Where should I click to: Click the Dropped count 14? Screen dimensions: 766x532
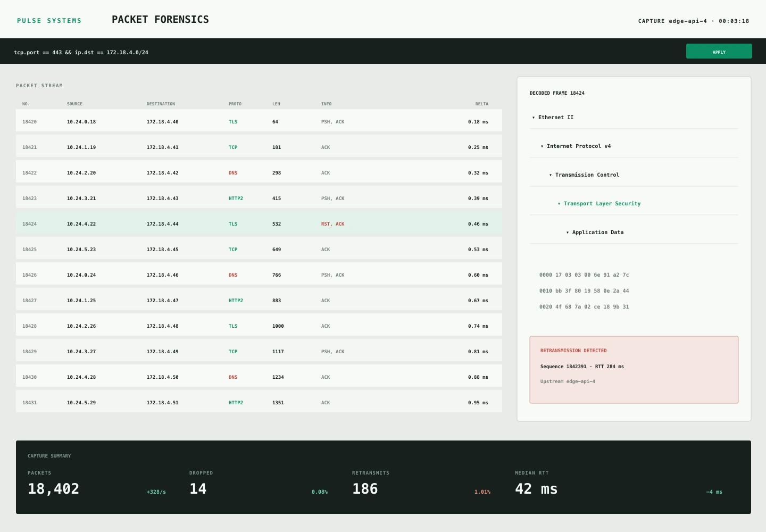coord(198,489)
